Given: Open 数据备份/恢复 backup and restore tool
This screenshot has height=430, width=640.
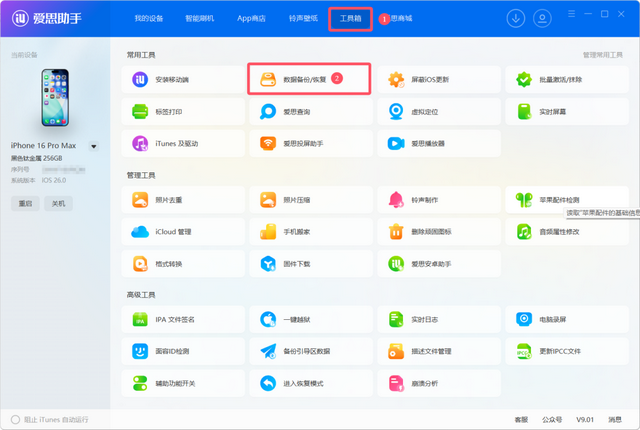Looking at the screenshot, I should click(309, 79).
